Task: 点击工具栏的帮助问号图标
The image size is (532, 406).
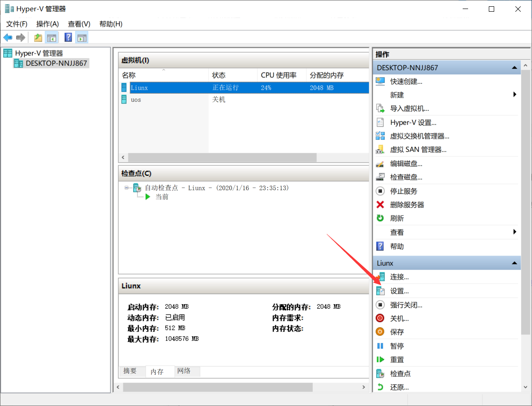Action: [x=68, y=37]
